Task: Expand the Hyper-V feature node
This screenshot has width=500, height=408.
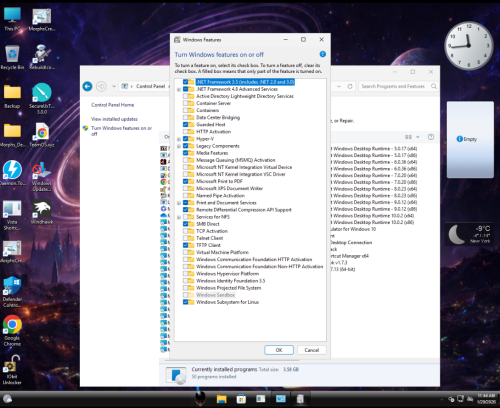Action: click(x=179, y=139)
